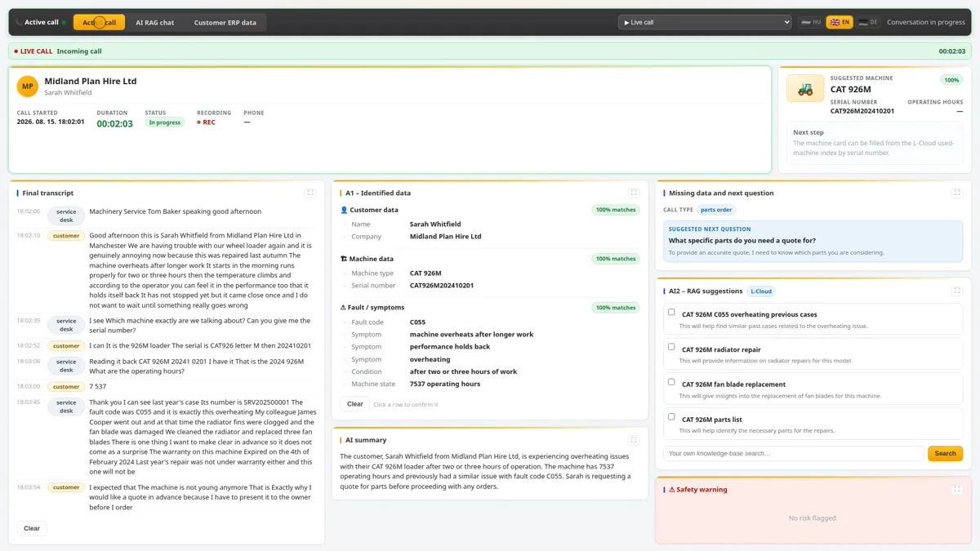
Task: Expand the Safety warning panel
Action: 957,490
